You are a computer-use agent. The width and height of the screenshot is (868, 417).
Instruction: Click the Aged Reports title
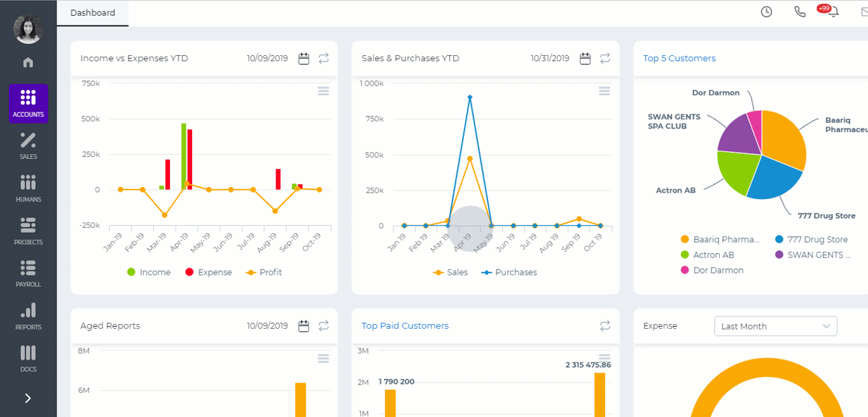[110, 326]
